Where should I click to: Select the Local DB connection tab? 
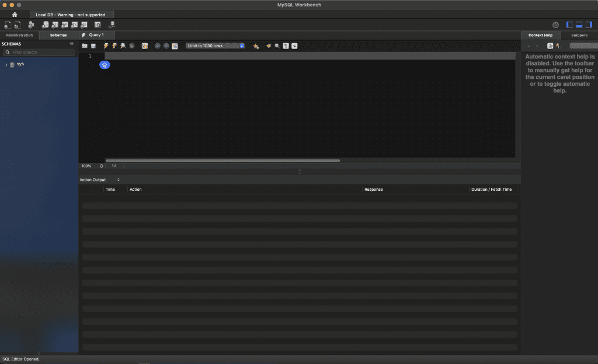coord(71,15)
